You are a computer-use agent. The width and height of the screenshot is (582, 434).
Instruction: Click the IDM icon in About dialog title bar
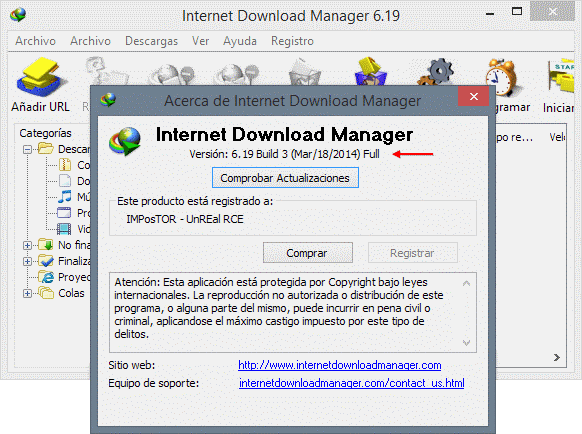click(108, 100)
